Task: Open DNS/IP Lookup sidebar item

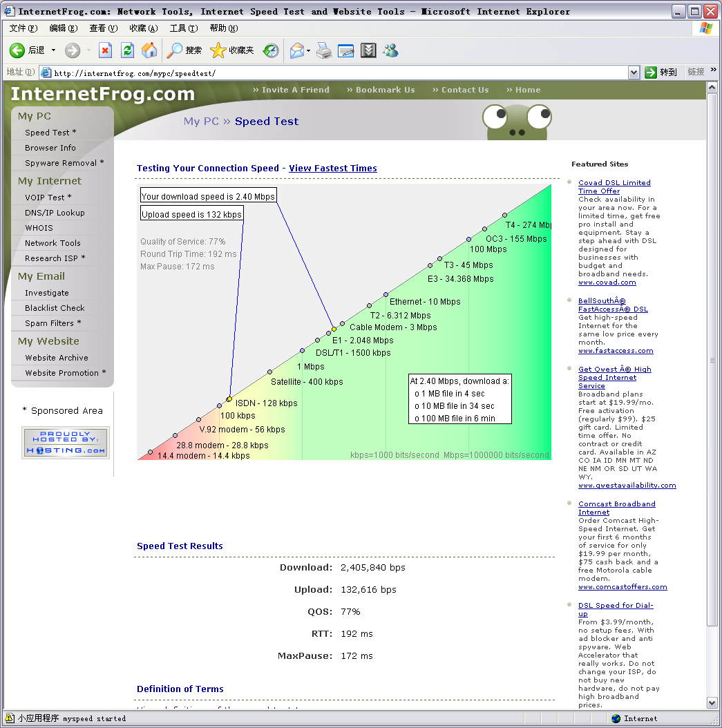Action: tap(55, 213)
